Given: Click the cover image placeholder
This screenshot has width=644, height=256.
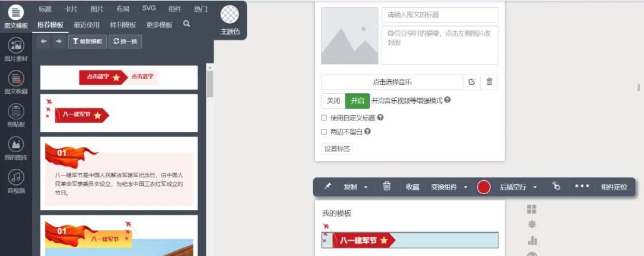Looking at the screenshot, I should pos(349,36).
